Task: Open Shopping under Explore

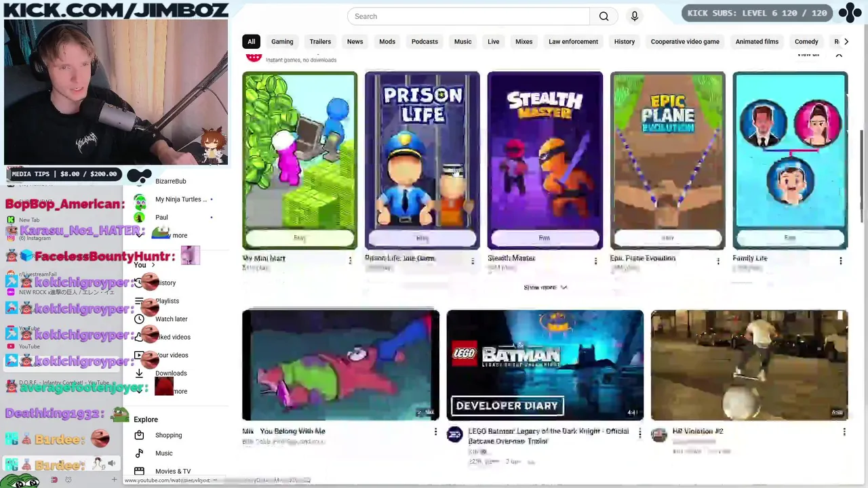Action: pyautogui.click(x=168, y=435)
